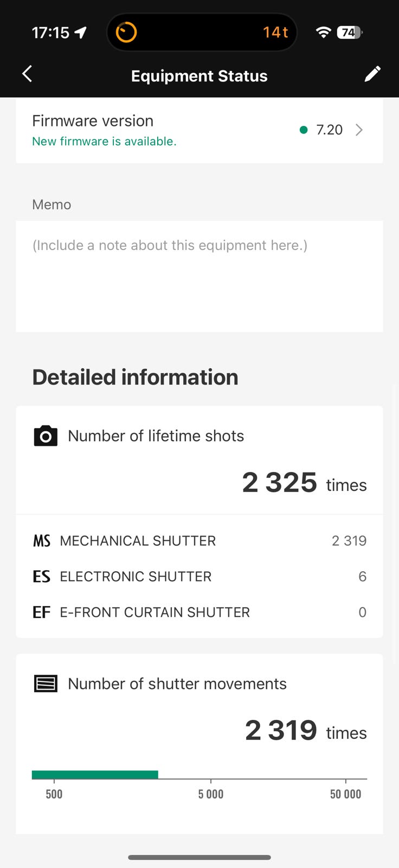Open firmware version details chevron
399x868 pixels.
coord(359,130)
